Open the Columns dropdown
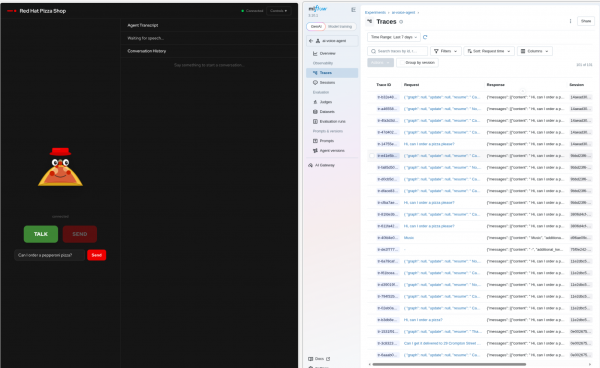Viewport: 600px width, 368px height. click(535, 51)
